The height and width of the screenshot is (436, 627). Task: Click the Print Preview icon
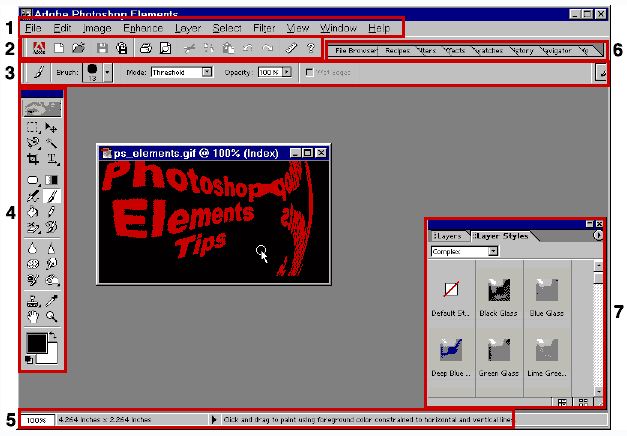[x=165, y=48]
